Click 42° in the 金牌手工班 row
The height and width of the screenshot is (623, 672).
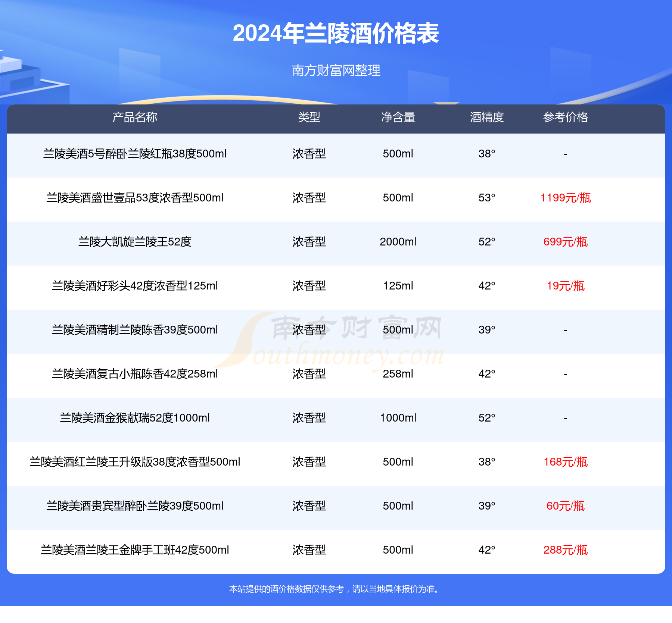[x=487, y=550]
